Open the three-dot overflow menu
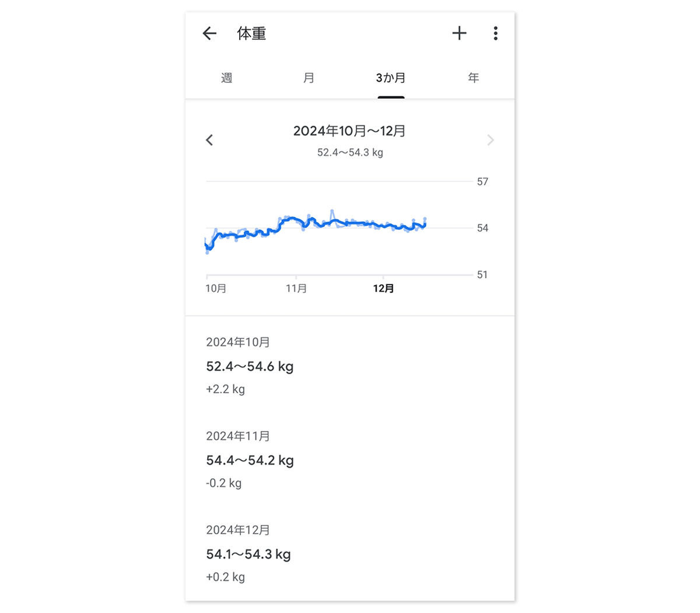The image size is (700, 613). pos(495,33)
